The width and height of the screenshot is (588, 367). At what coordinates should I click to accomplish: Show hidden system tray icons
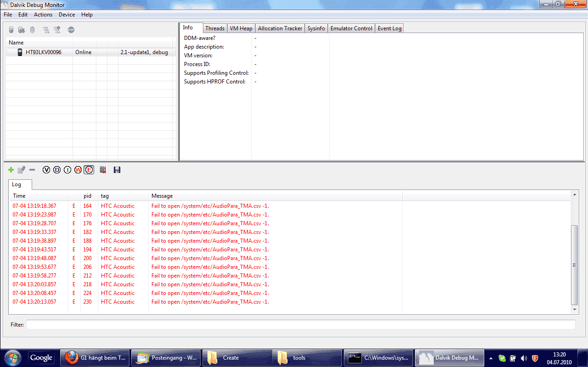click(x=491, y=358)
